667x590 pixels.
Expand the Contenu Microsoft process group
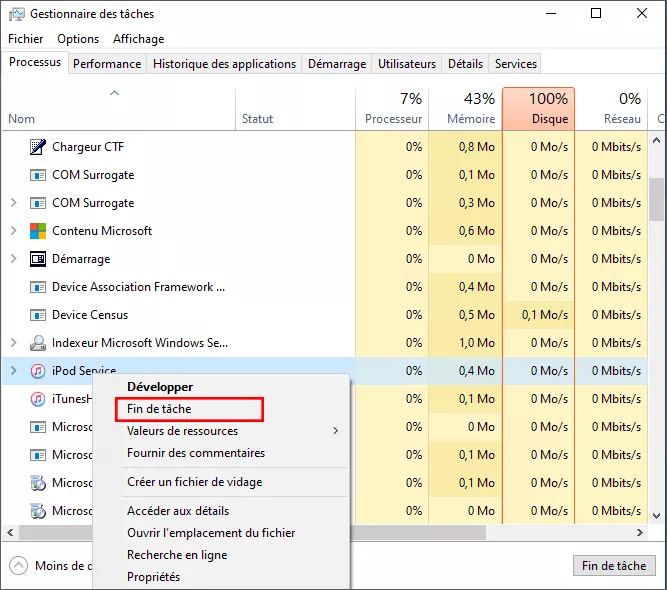tap(13, 231)
